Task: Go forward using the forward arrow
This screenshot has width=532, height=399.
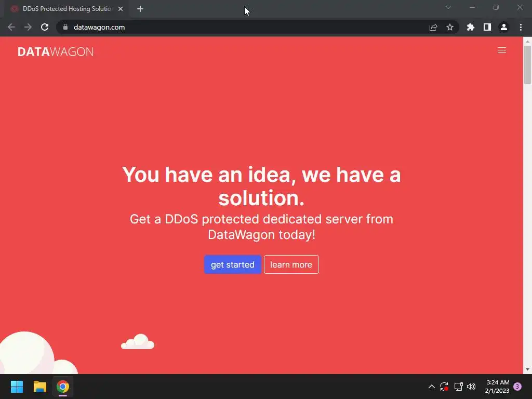Action: click(x=28, y=27)
